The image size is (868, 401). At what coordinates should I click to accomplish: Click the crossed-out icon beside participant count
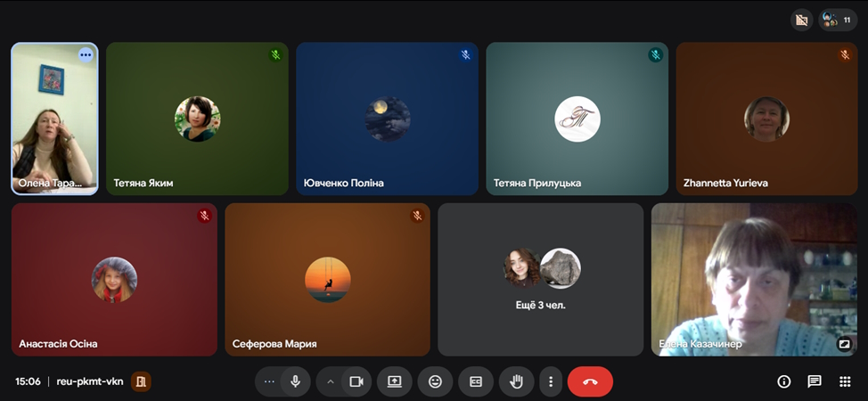click(x=802, y=20)
